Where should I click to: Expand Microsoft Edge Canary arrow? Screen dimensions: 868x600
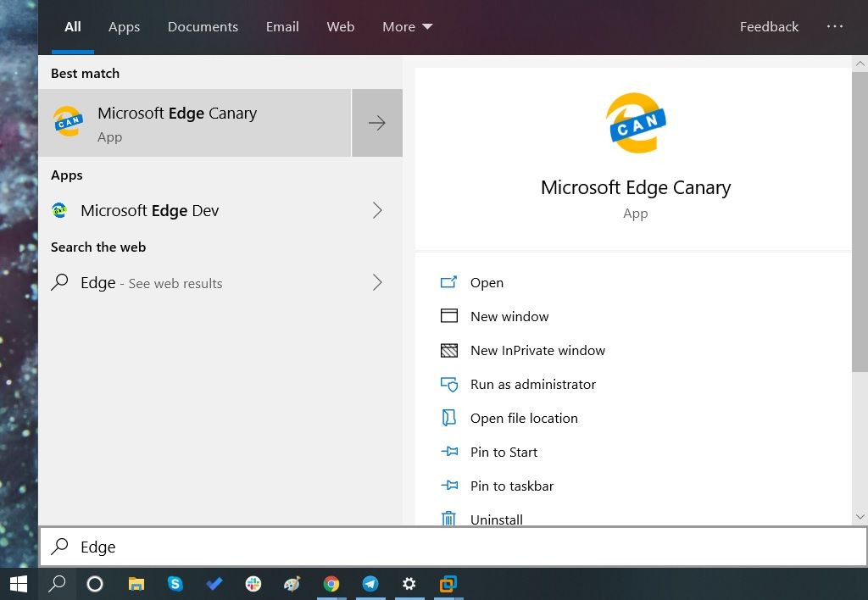[377, 124]
